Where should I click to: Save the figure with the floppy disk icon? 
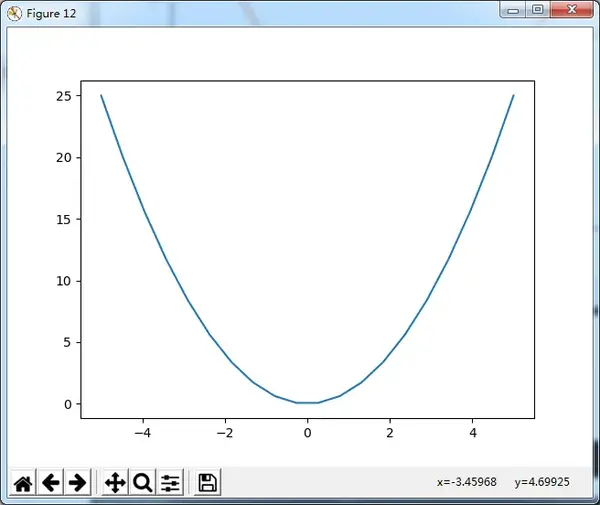pos(207,482)
